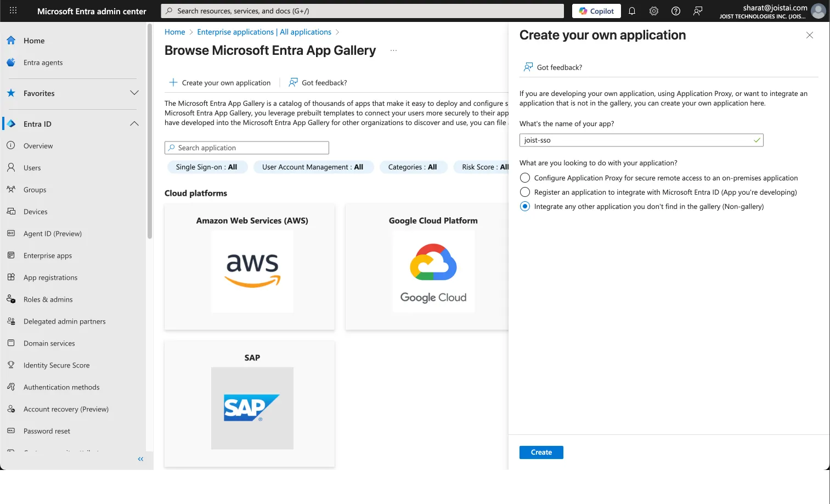This screenshot has width=830, height=504.
Task: Click the sidebar vertical scrollbar
Action: tap(150, 132)
